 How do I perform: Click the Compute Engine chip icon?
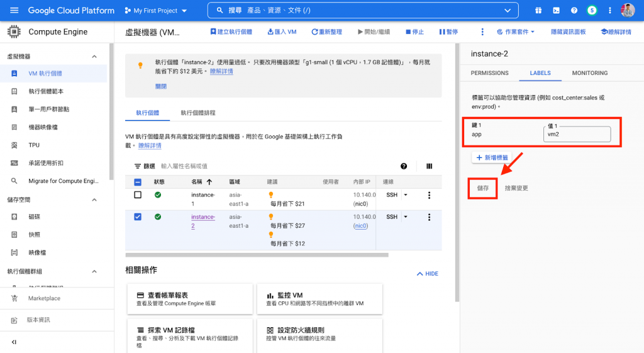pos(14,31)
